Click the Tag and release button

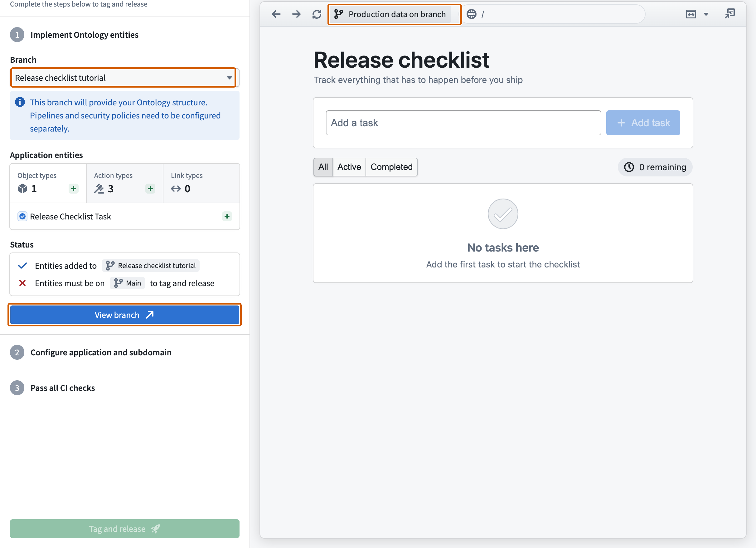click(x=125, y=528)
